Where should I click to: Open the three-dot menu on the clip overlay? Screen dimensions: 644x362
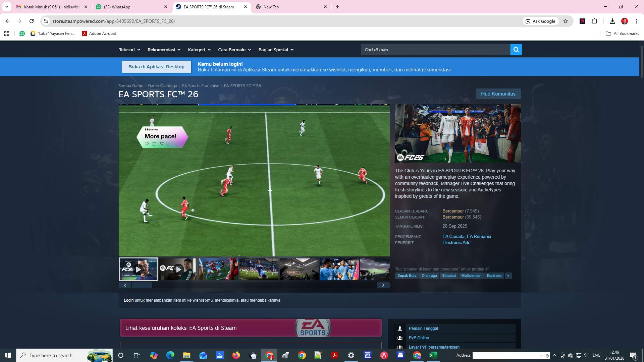click(168, 144)
